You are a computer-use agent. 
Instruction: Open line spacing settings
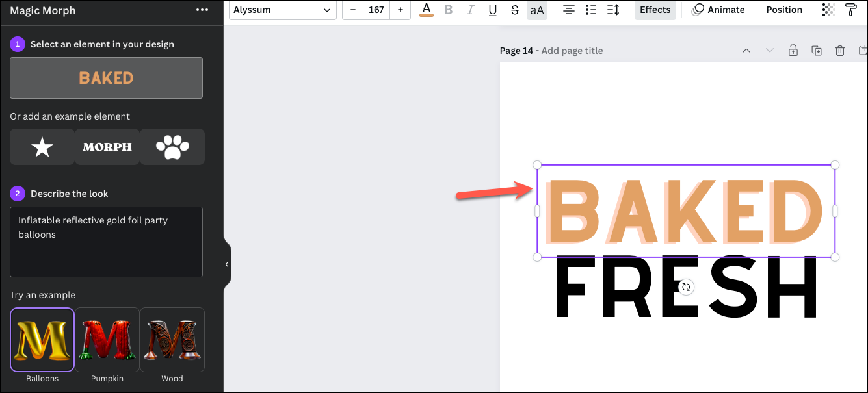(x=613, y=10)
